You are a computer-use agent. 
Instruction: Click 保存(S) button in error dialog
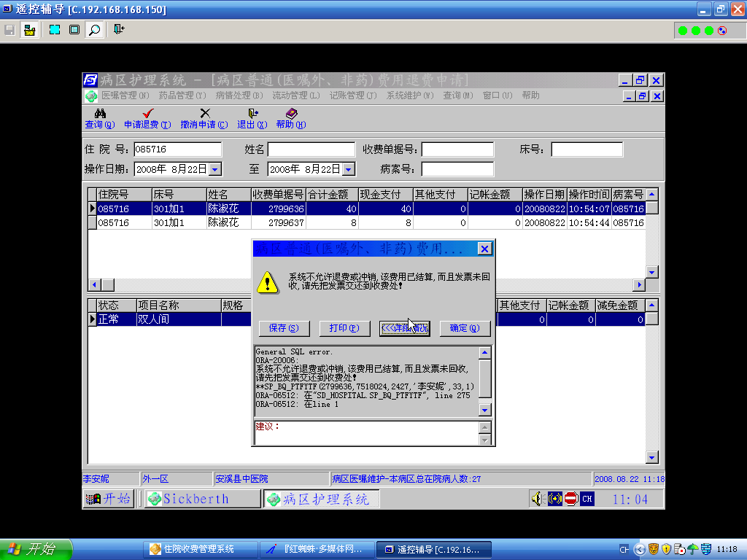[284, 328]
